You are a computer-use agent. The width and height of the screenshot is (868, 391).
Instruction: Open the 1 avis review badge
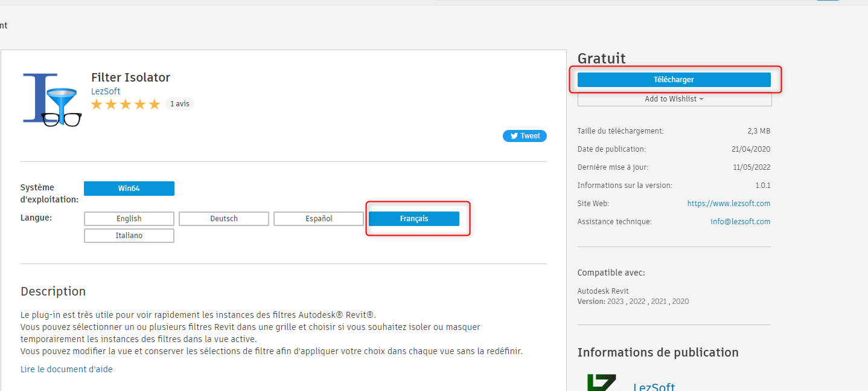(179, 104)
